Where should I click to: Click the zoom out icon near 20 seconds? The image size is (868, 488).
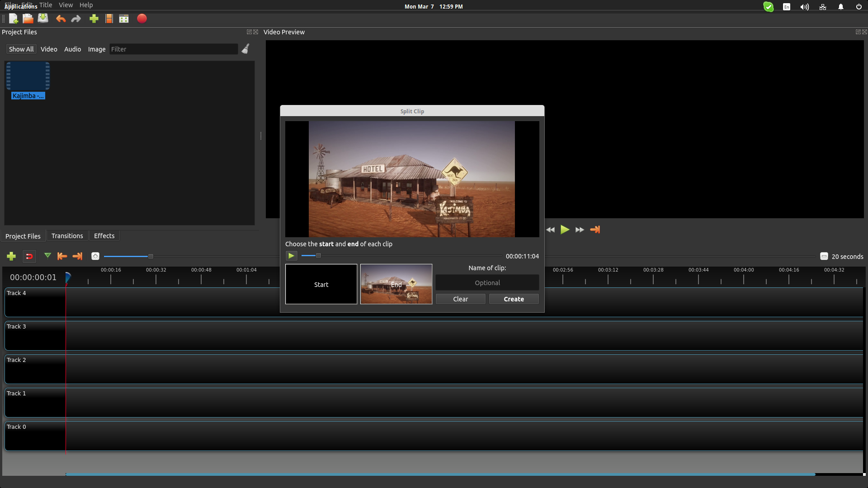[x=824, y=256]
